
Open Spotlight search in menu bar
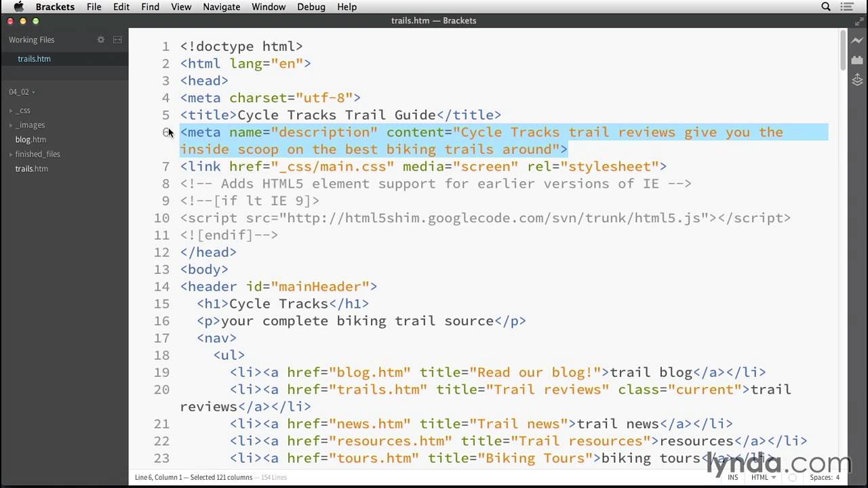pos(826,7)
